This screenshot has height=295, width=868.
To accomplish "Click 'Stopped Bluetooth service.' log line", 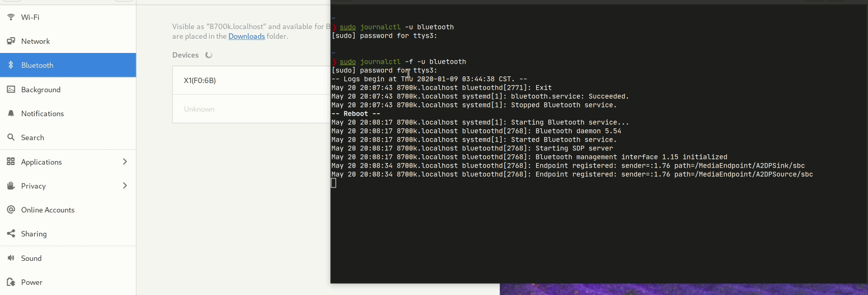I will point(474,105).
